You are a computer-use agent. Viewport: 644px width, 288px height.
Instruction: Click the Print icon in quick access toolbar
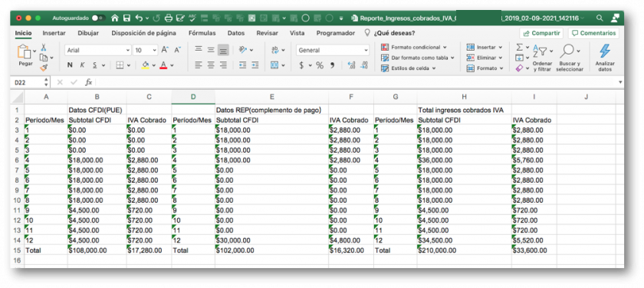coord(169,18)
